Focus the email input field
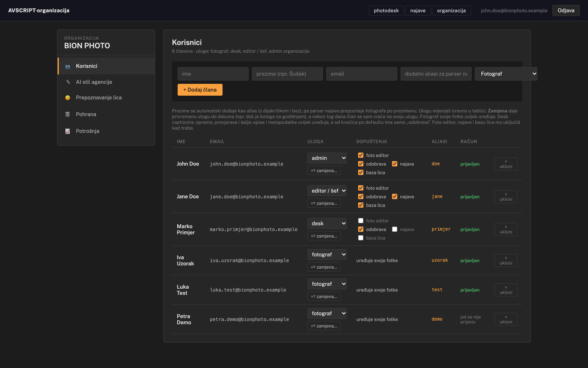Viewport: 588px width, 368px height. 362,74
